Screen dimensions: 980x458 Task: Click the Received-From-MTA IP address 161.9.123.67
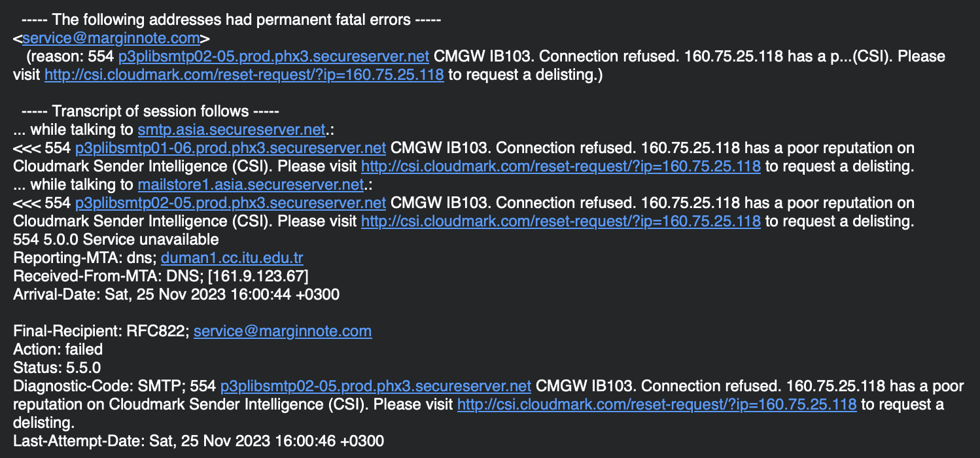coord(258,276)
